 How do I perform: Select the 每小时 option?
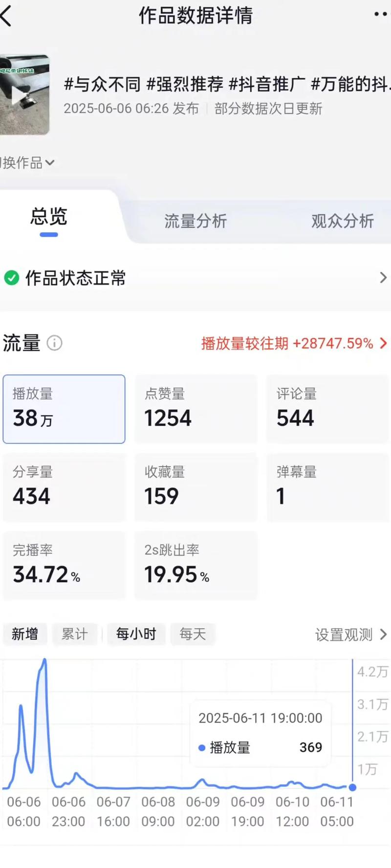pyautogui.click(x=136, y=634)
